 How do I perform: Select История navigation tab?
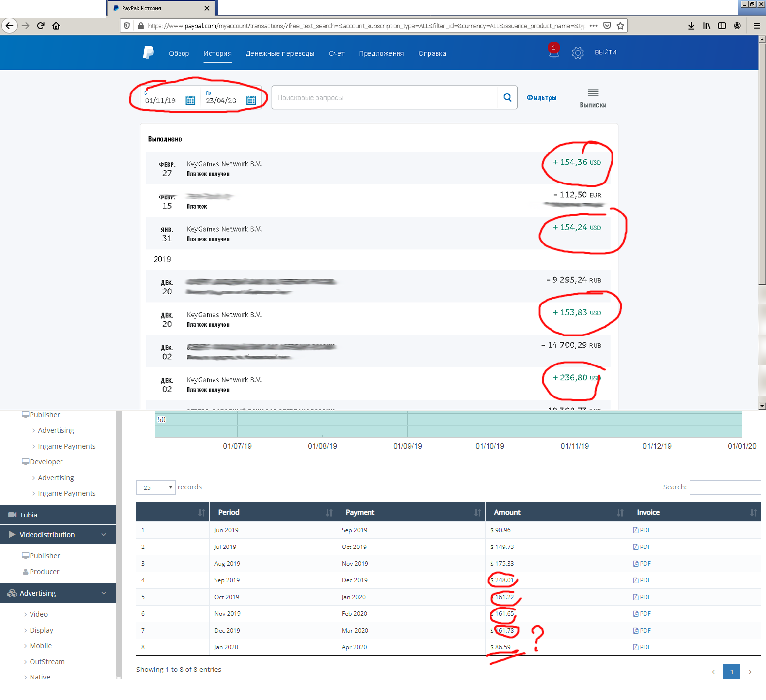click(x=217, y=53)
